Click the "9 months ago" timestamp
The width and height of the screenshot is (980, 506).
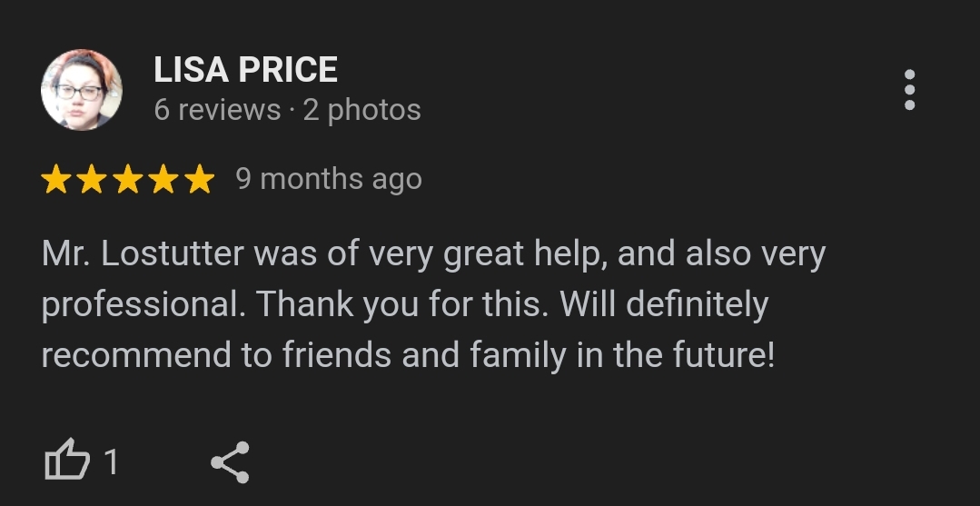coord(329,179)
